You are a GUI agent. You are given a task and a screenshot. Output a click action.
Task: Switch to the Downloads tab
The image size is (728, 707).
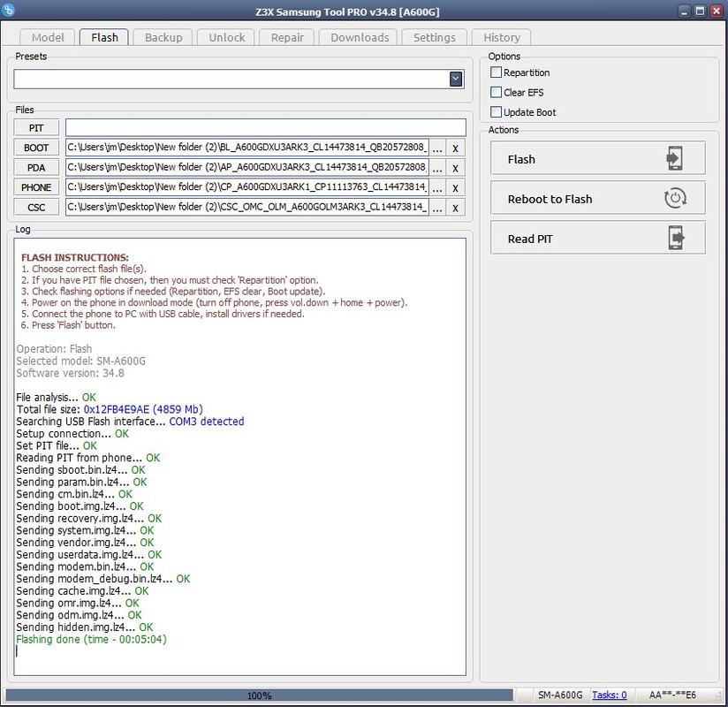click(360, 37)
